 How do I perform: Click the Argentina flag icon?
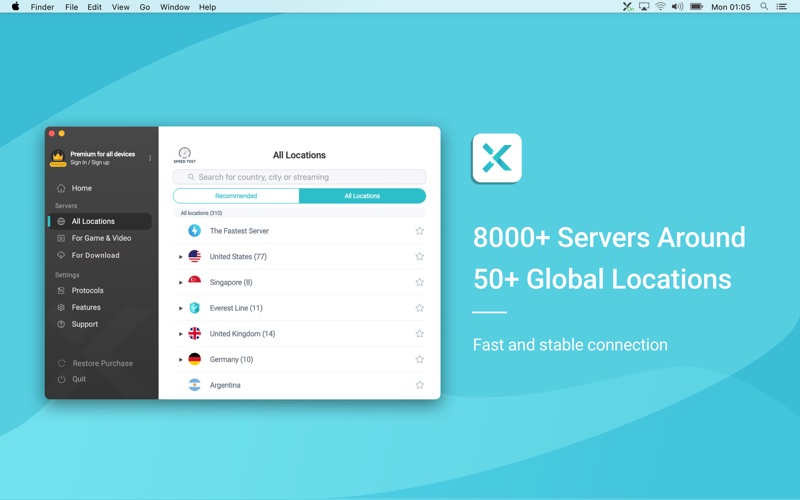pyautogui.click(x=194, y=385)
